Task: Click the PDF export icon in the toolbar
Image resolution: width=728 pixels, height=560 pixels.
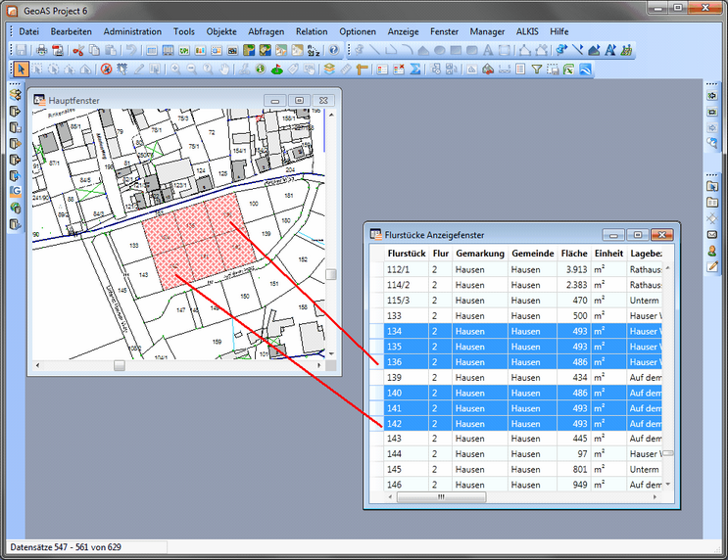Action: point(58,50)
